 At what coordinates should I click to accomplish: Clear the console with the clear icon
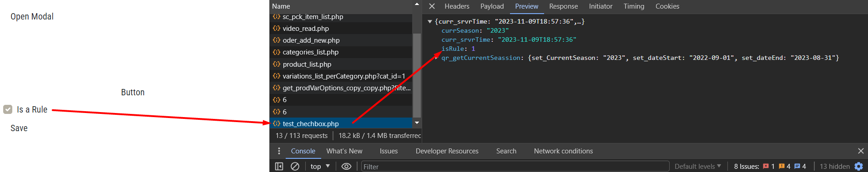(x=295, y=167)
